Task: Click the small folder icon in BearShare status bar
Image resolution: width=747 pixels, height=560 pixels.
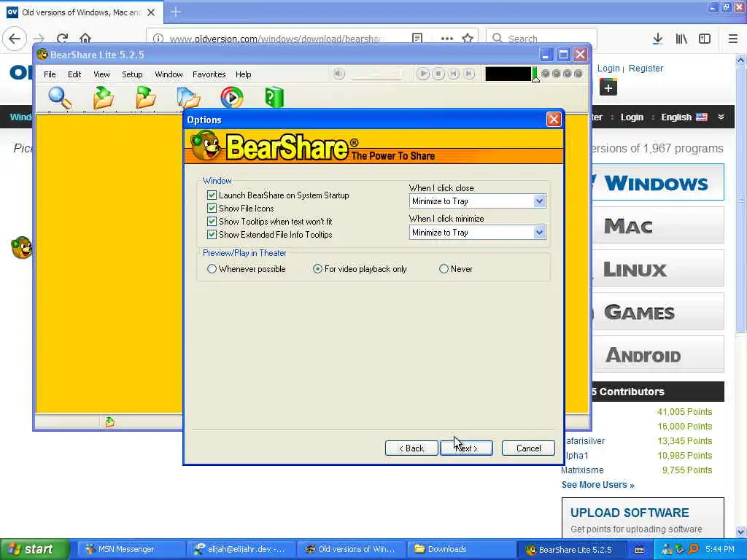Action: tap(109, 422)
